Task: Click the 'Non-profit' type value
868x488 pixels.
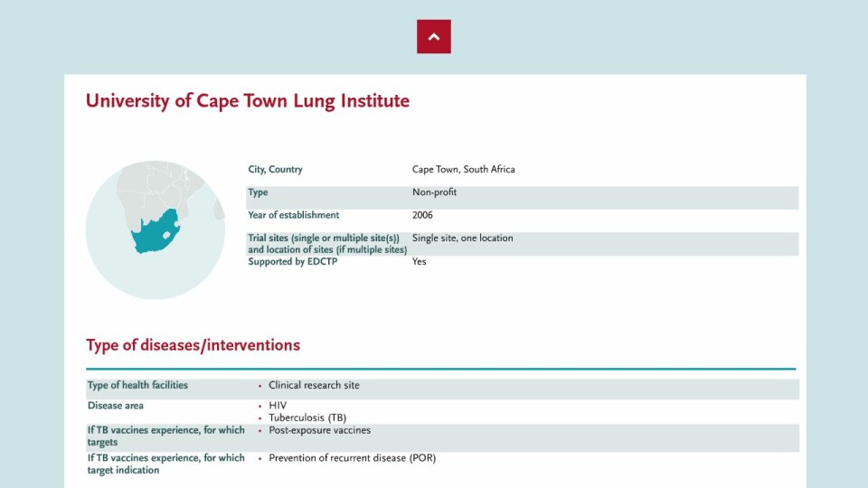Action: [x=435, y=192]
